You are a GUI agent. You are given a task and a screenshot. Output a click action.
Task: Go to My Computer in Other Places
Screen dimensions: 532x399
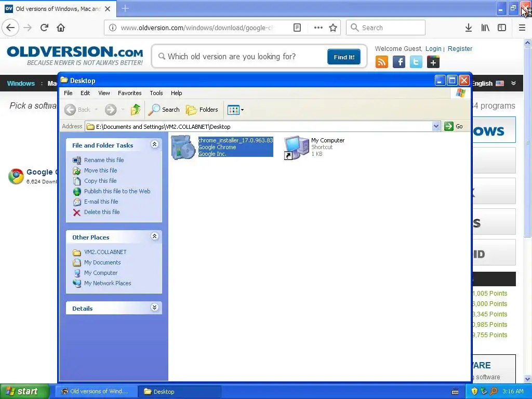101,273
